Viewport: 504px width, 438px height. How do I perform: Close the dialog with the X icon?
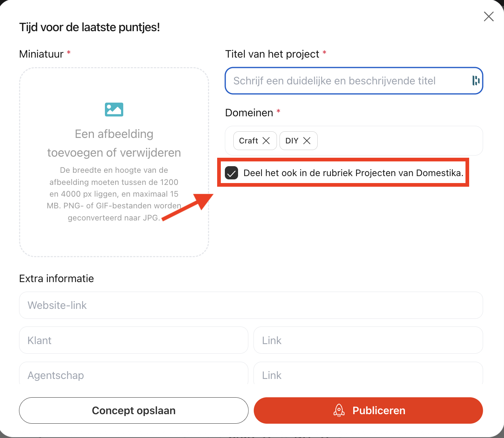[x=489, y=17]
